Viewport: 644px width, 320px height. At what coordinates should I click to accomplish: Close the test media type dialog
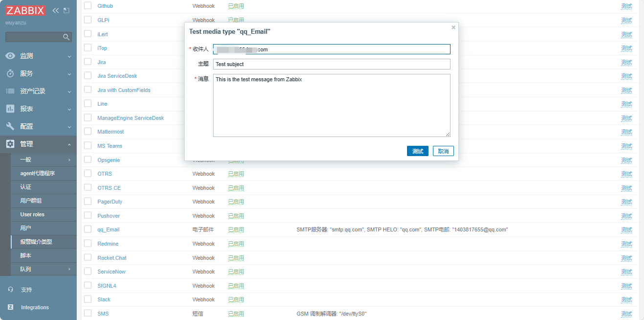(453, 27)
